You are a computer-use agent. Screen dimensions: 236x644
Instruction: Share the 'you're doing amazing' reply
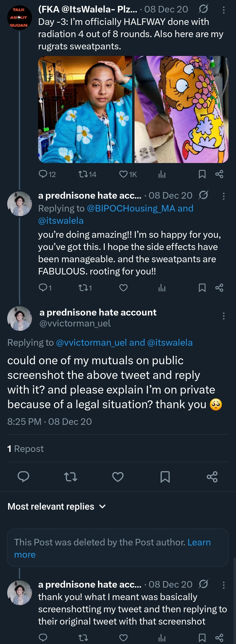[219, 288]
